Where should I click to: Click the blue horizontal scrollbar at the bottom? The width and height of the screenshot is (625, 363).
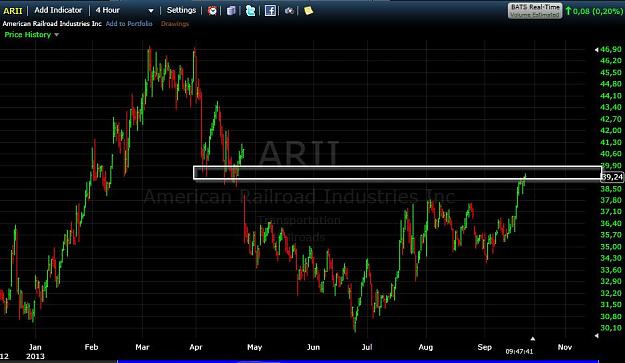coord(358,361)
